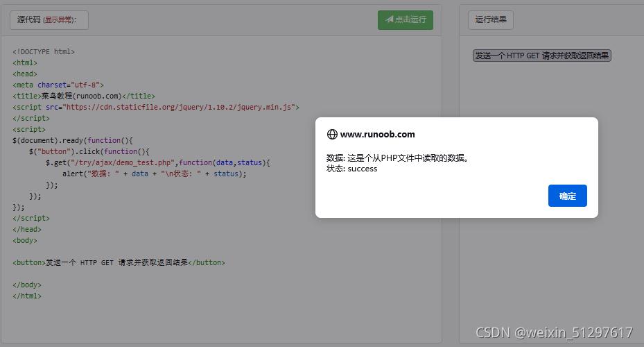
Task: Click the <!DOCTYPE html> code line
Action: pos(44,51)
